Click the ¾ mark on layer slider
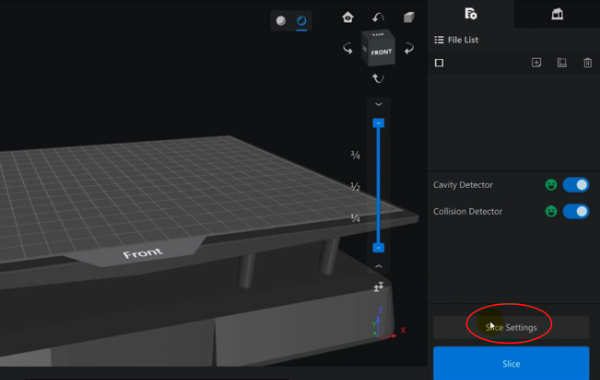This screenshot has width=600, height=380. coord(355,155)
